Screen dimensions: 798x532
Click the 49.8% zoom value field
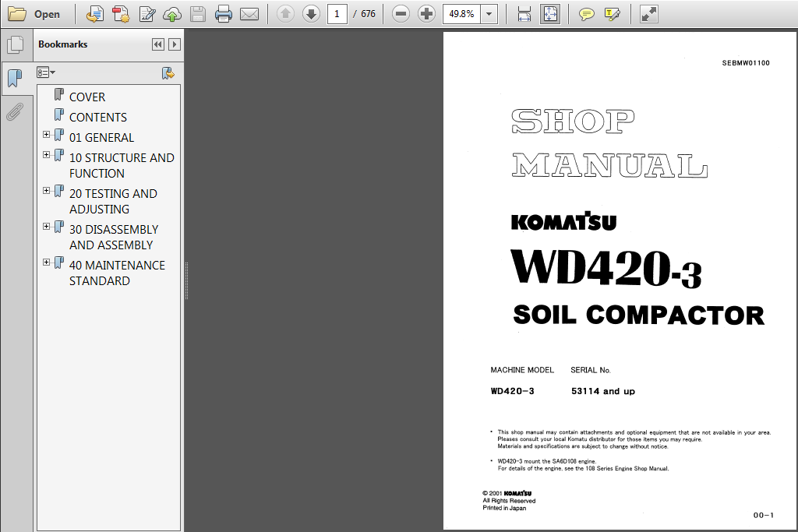point(461,14)
